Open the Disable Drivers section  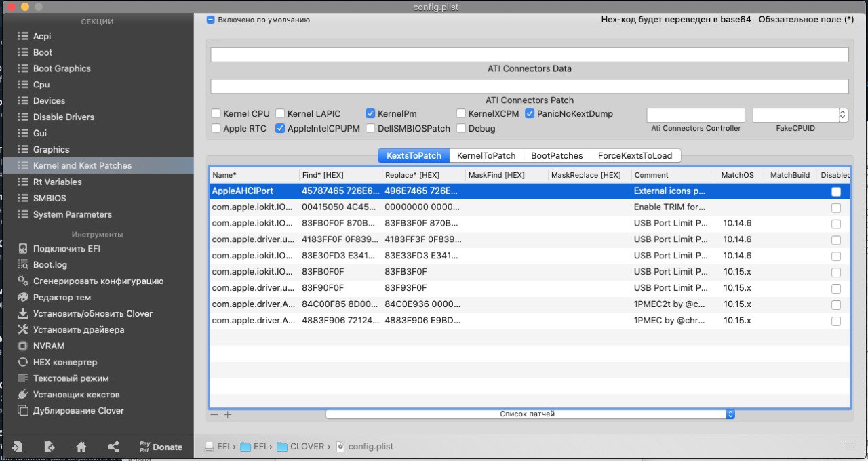(x=63, y=117)
